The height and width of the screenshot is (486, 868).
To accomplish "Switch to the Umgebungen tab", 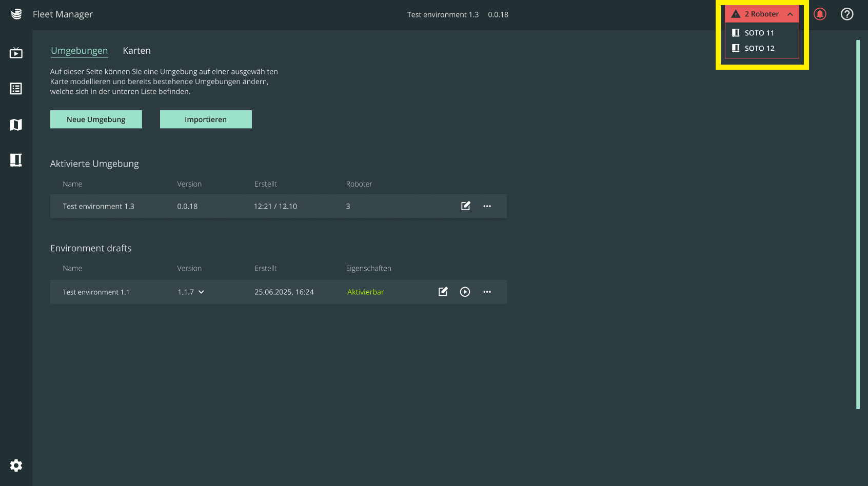I will (x=79, y=51).
